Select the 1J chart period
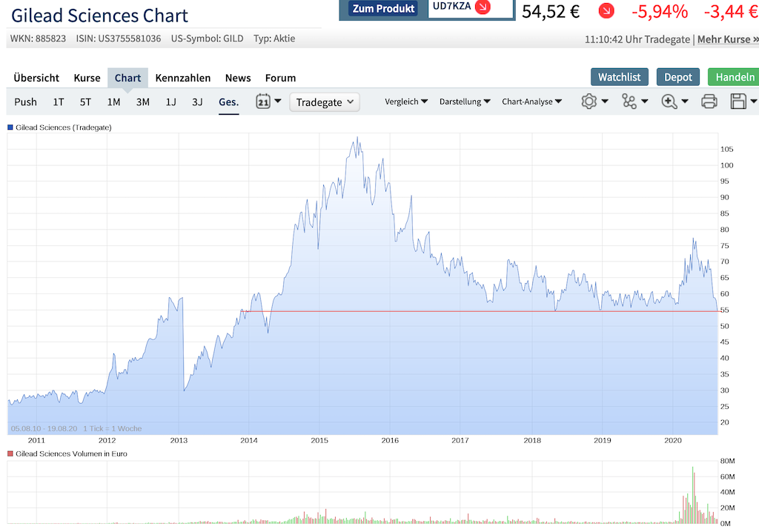 pos(170,102)
